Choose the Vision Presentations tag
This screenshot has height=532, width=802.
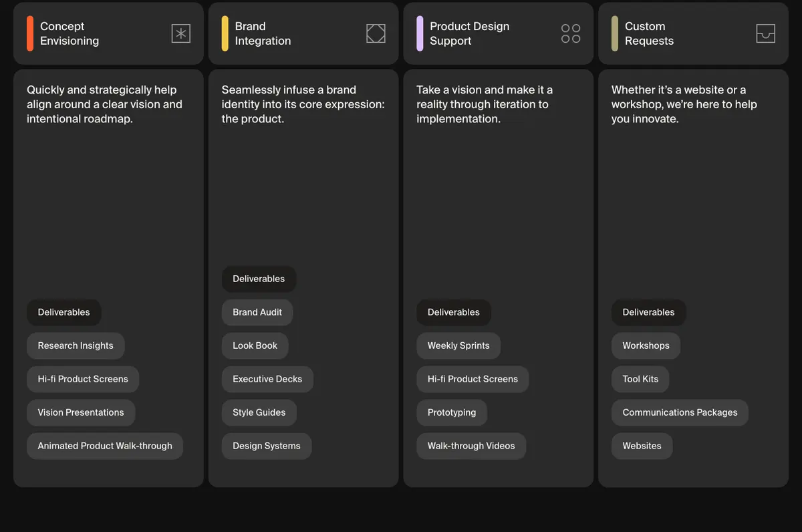click(x=81, y=412)
